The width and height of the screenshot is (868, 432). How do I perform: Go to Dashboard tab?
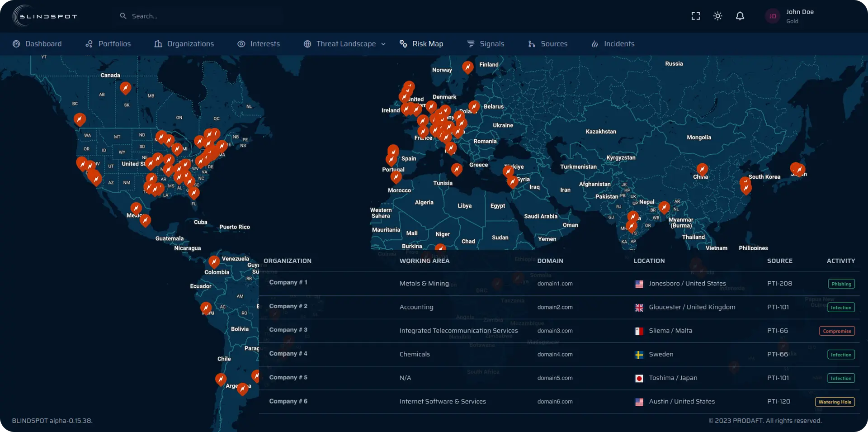click(x=37, y=44)
